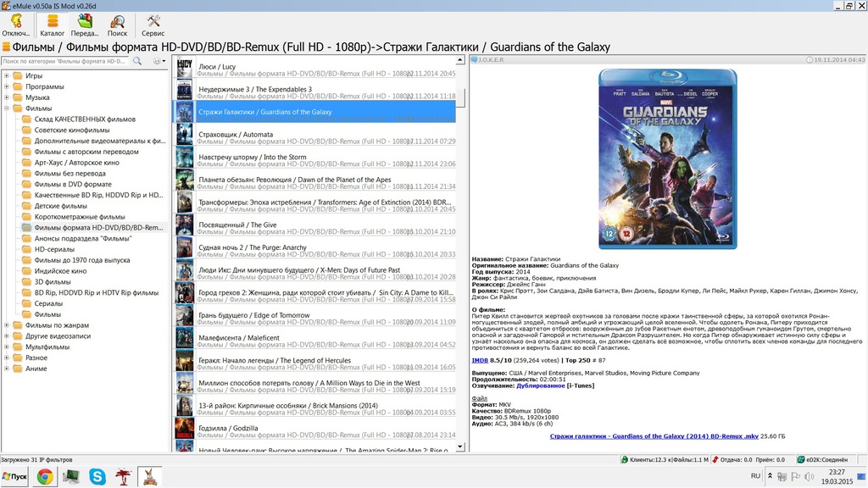Viewport: 868px width, 488px height.
Task: Expand the Фильмы по жанрам node
Action: pyautogui.click(x=7, y=325)
